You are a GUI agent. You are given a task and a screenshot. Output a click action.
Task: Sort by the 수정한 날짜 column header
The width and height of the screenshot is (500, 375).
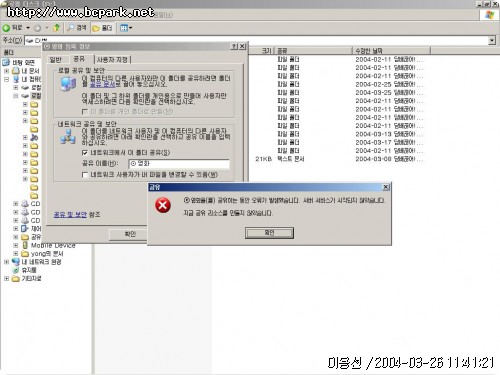tap(391, 51)
